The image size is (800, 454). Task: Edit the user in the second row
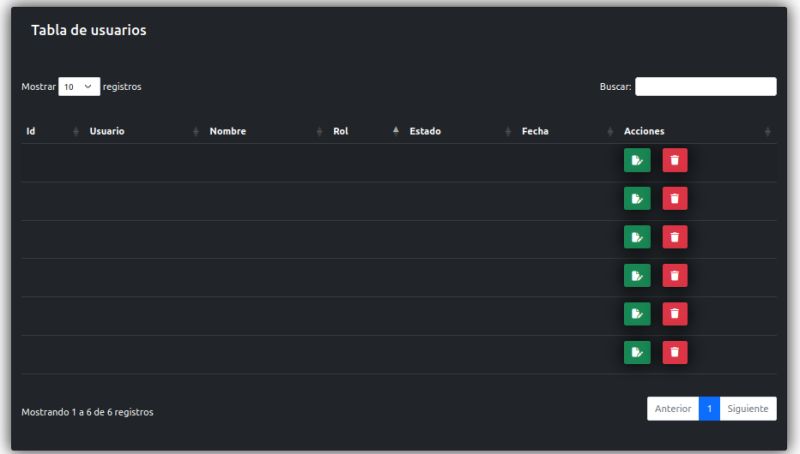click(x=637, y=198)
